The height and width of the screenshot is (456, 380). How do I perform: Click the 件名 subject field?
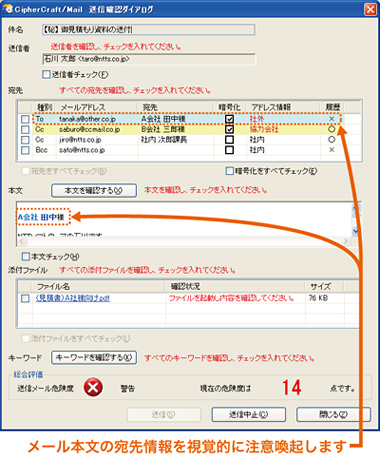tap(149, 30)
